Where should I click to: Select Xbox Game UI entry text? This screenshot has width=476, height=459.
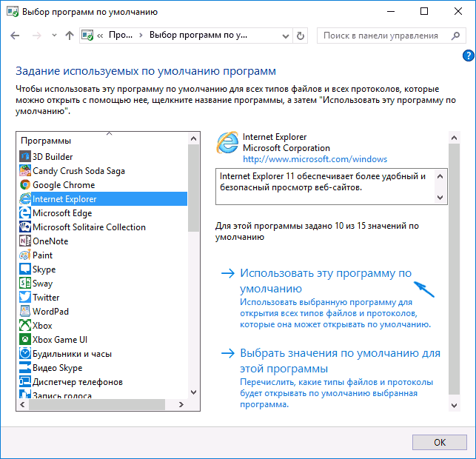click(x=60, y=340)
